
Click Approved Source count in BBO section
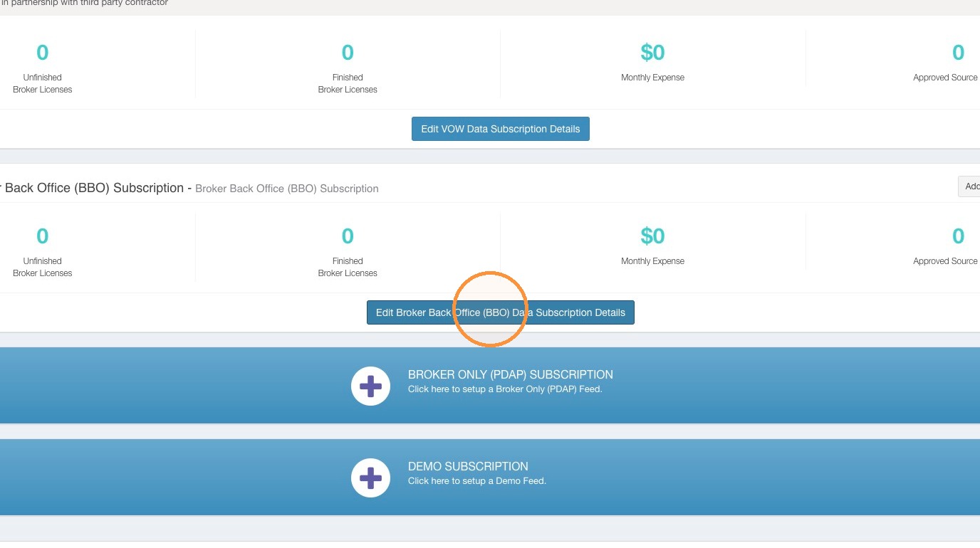click(x=958, y=236)
